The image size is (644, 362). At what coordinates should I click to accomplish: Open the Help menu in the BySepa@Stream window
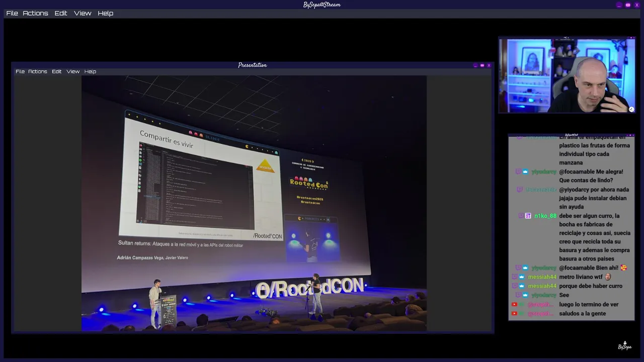pos(105,13)
